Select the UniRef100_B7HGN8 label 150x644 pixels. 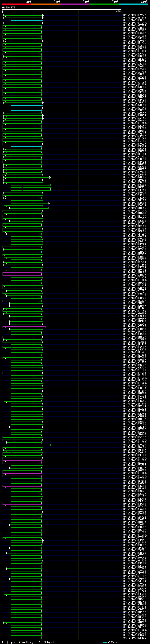[x=135, y=95]
